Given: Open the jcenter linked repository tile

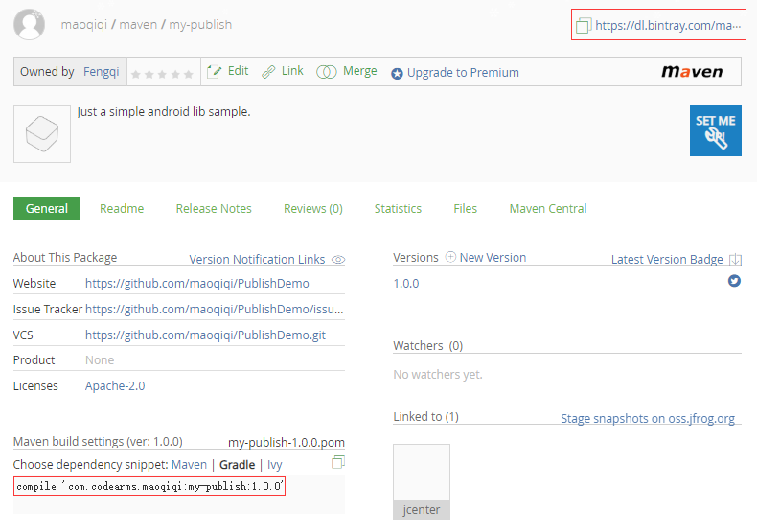Looking at the screenshot, I should (x=422, y=481).
